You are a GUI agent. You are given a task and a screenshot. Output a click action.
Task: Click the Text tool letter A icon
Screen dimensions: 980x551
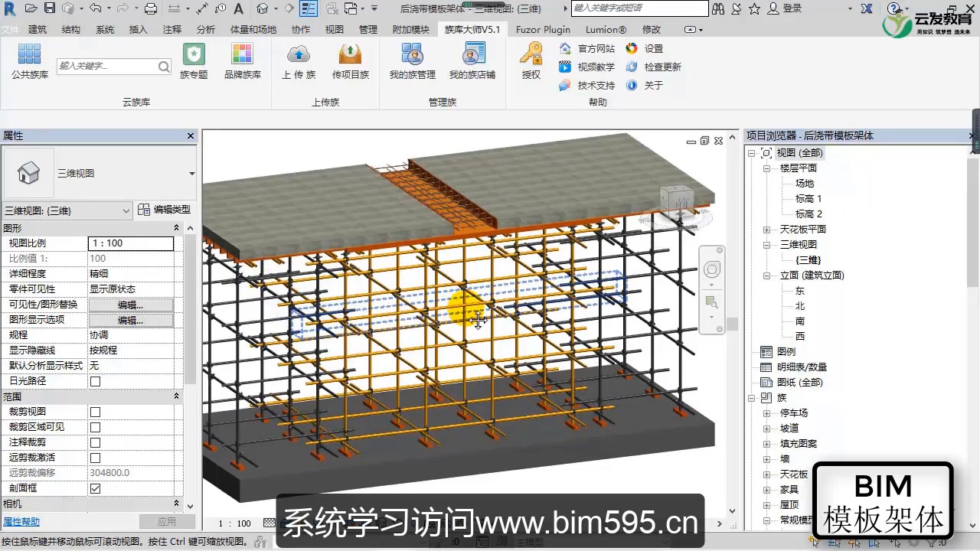pyautogui.click(x=238, y=8)
